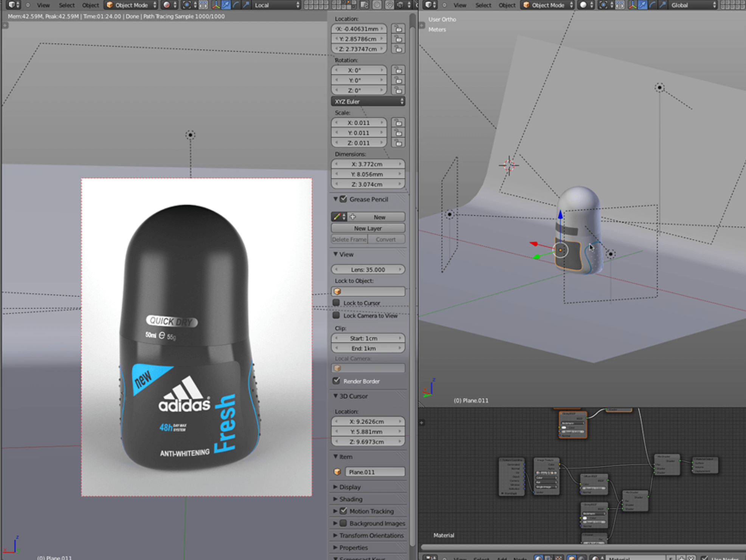This screenshot has height=560, width=746.
Task: Click the Plane.011 object name field
Action: (x=375, y=472)
